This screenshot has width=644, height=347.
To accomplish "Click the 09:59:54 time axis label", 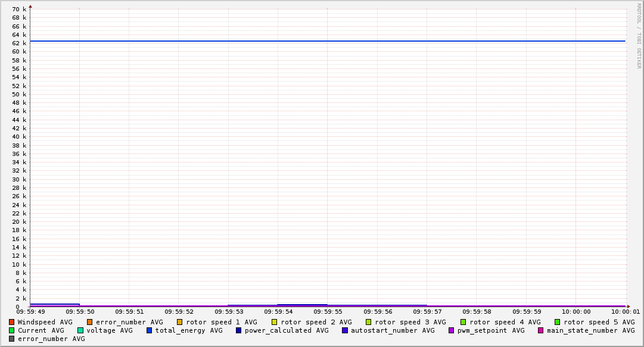I will (x=278, y=311).
